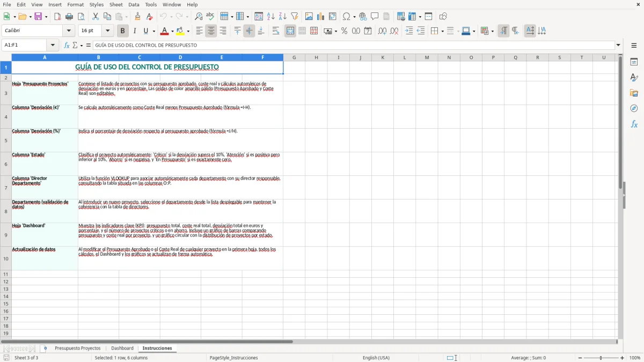Click Clear Direct Formatting icon
Image resolution: width=644 pixels, height=362 pixels.
pyautogui.click(x=149, y=17)
